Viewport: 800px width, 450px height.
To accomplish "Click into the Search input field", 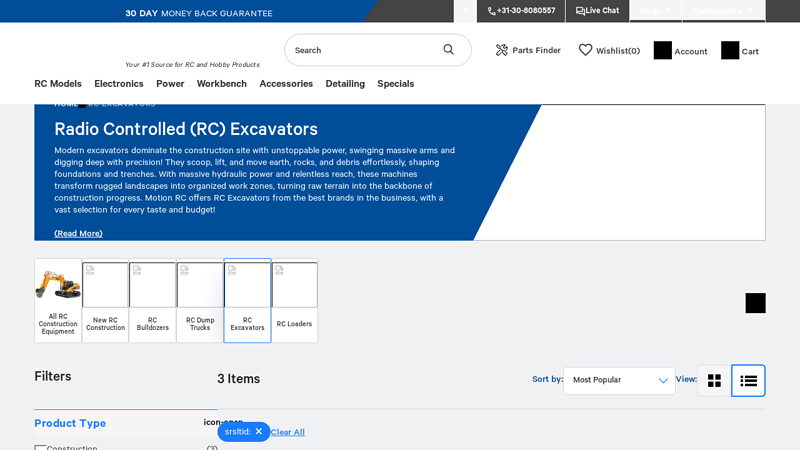I will (360, 50).
